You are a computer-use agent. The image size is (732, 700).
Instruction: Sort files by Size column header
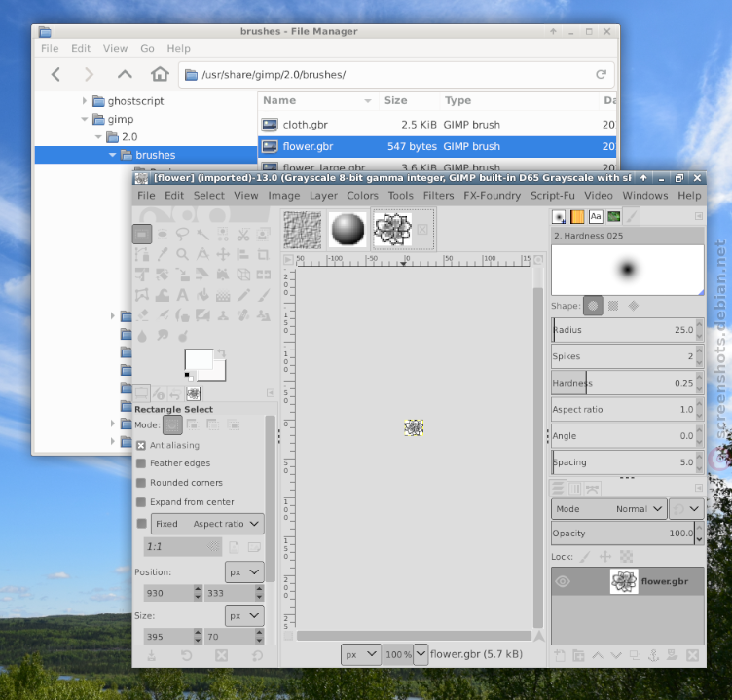point(409,100)
